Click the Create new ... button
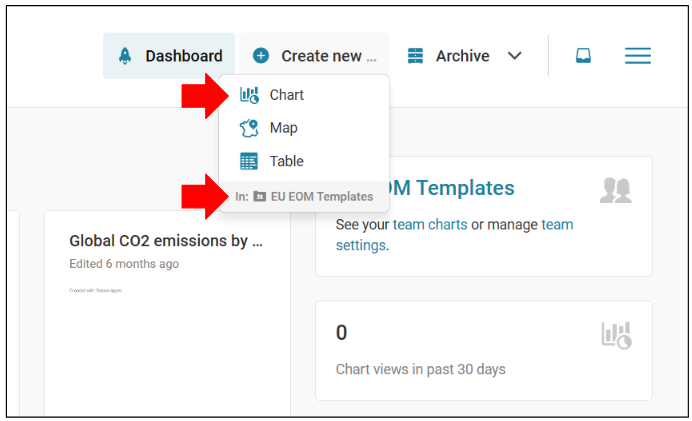 [314, 56]
